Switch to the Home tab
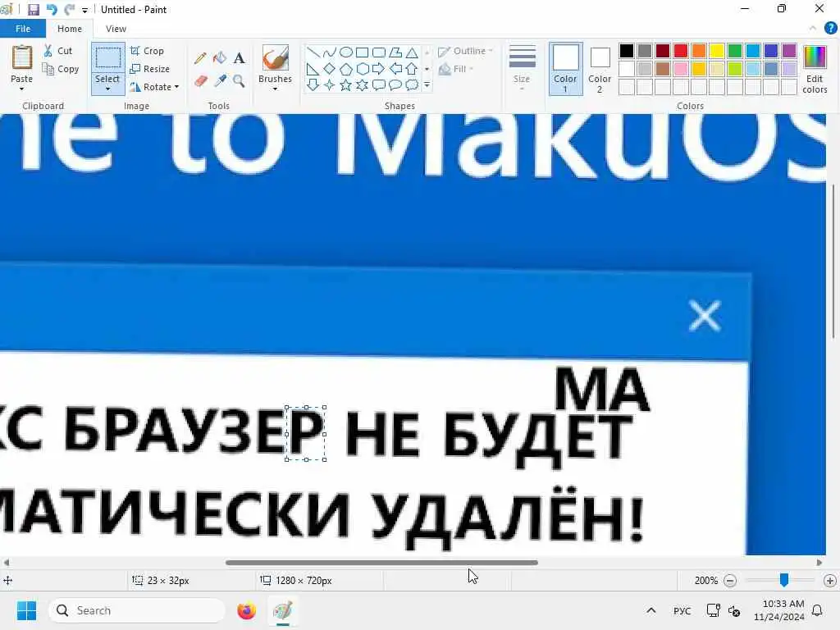This screenshot has height=630, width=840. click(70, 29)
